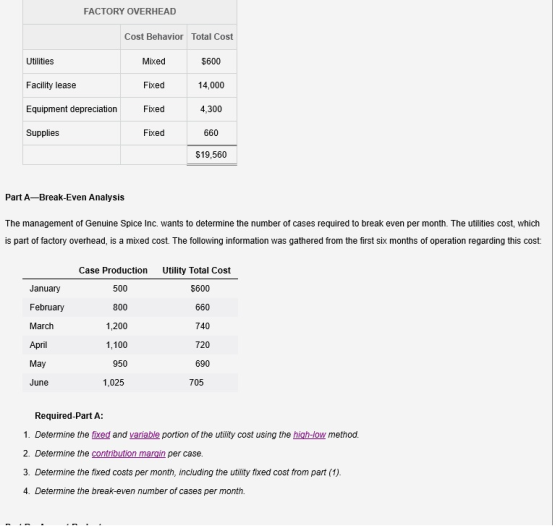
Task: Click the Part A—Break-Even Analysis heading
Action: click(65, 197)
